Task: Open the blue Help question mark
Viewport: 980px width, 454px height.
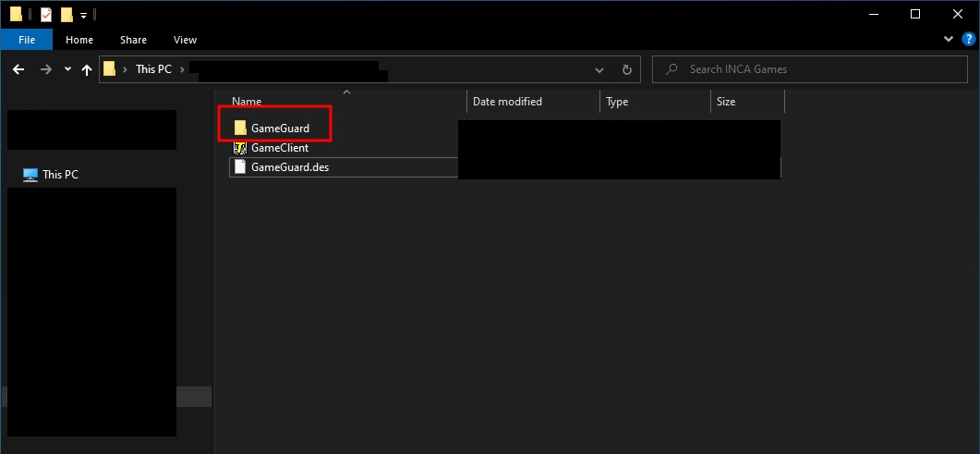Action: (x=967, y=39)
